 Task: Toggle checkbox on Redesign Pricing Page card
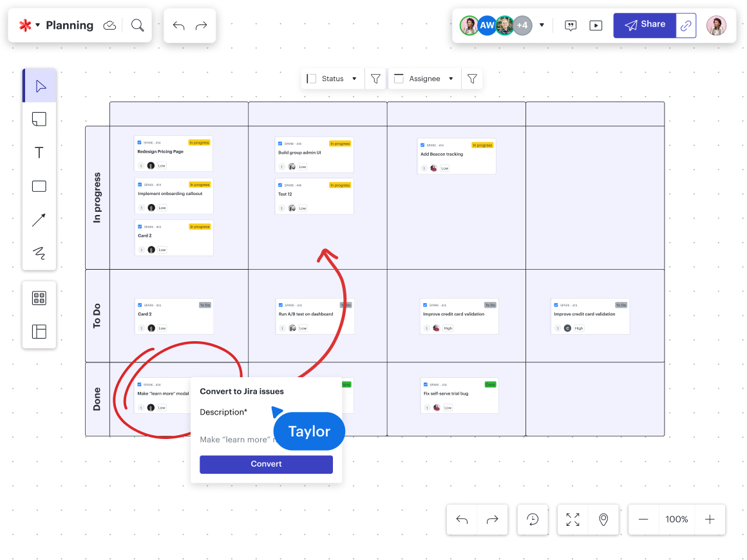[140, 142]
